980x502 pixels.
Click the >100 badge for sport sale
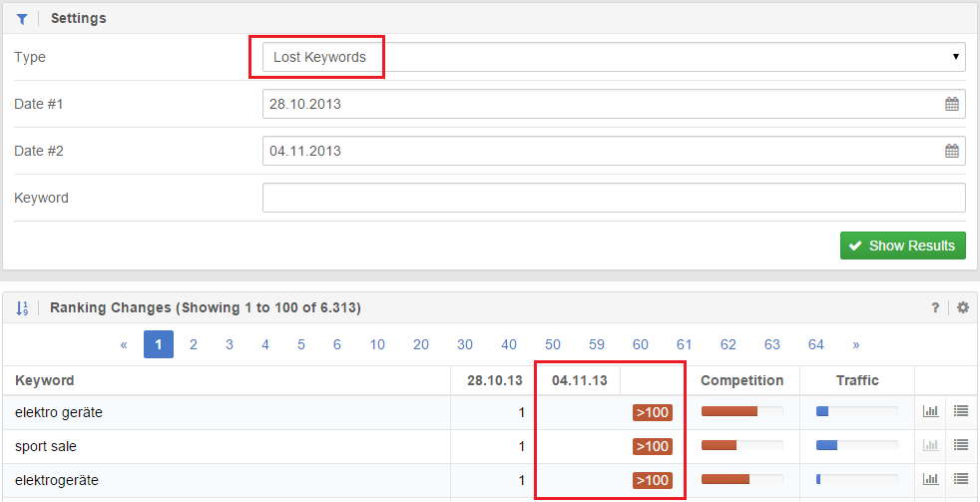point(653,446)
